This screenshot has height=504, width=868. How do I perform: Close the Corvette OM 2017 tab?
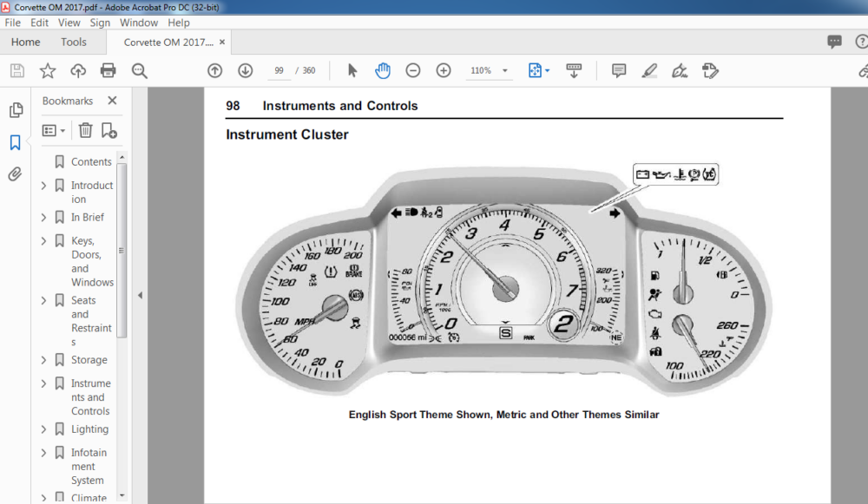click(222, 42)
